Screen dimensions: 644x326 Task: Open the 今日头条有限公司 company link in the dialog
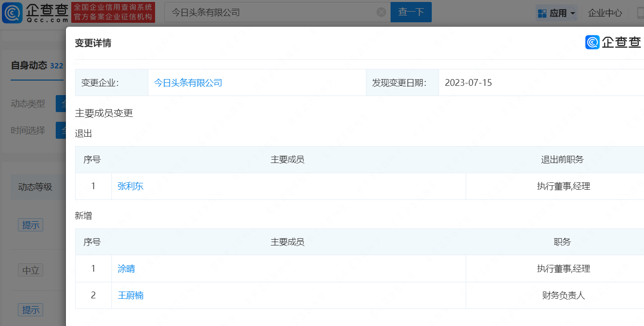tap(188, 82)
